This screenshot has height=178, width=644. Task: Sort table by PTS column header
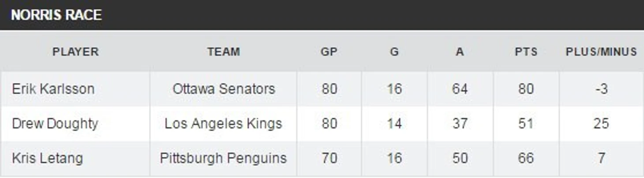coord(526,52)
